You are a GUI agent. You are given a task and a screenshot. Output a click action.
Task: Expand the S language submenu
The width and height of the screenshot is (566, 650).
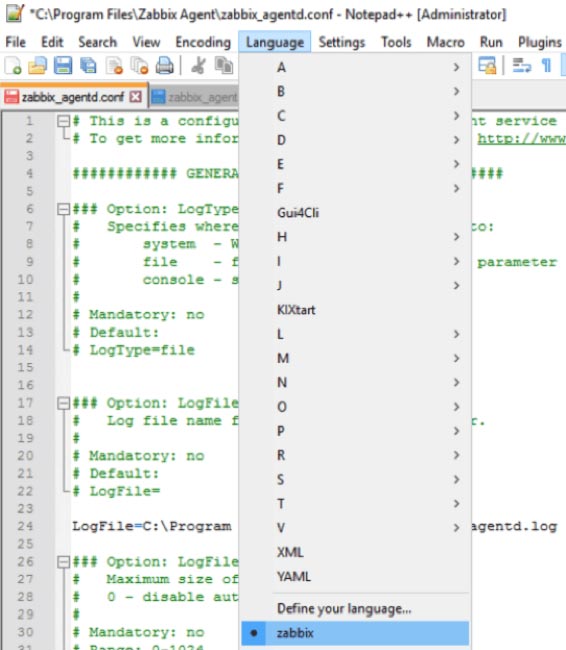click(355, 479)
